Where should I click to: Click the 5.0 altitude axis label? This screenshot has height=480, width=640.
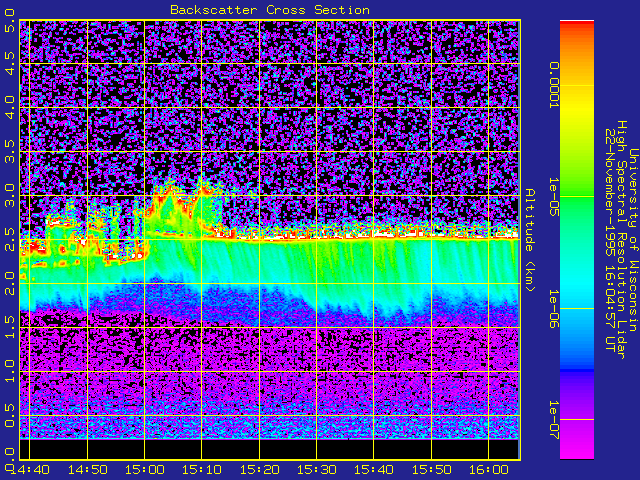[9, 21]
